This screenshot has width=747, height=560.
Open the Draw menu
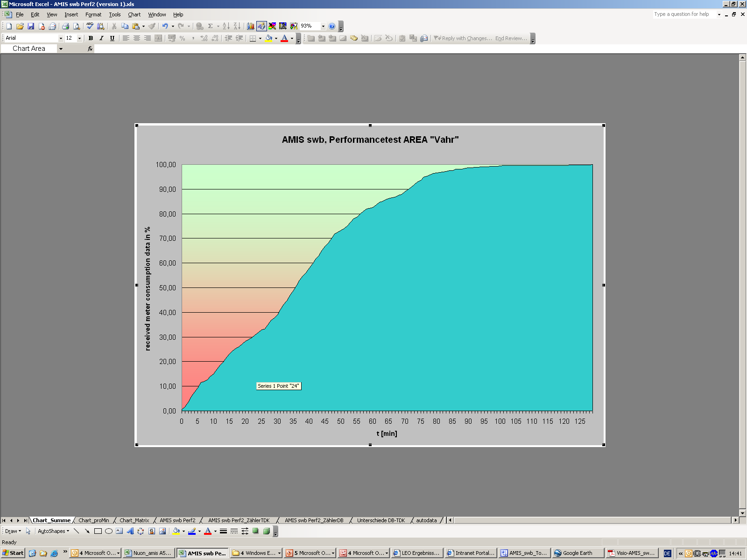point(13,531)
